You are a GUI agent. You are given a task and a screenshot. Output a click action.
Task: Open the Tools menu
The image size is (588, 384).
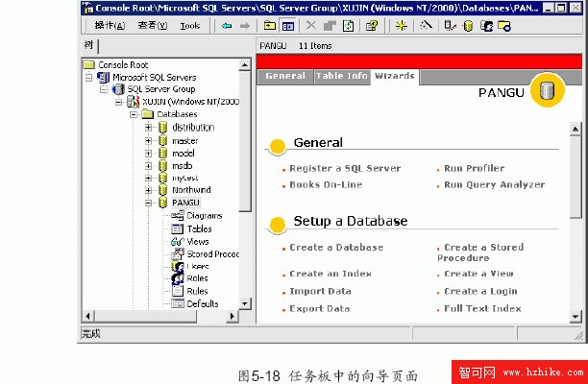[x=190, y=26]
